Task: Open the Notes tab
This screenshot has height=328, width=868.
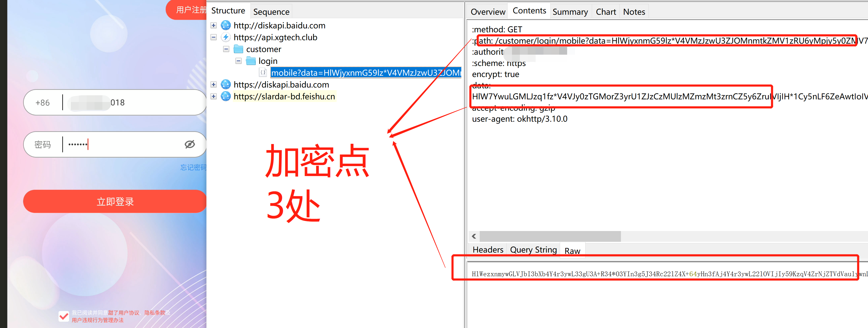Action: 634,12
